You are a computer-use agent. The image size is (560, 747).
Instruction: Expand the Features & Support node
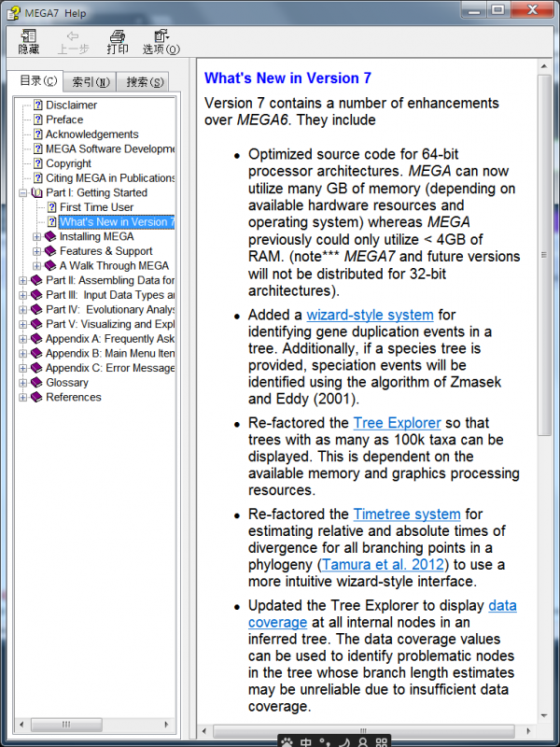36,251
